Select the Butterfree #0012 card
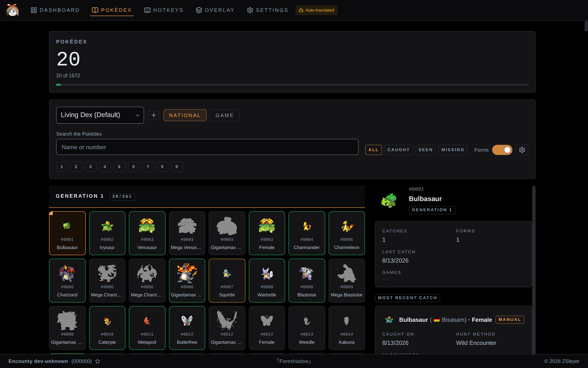 (x=187, y=328)
